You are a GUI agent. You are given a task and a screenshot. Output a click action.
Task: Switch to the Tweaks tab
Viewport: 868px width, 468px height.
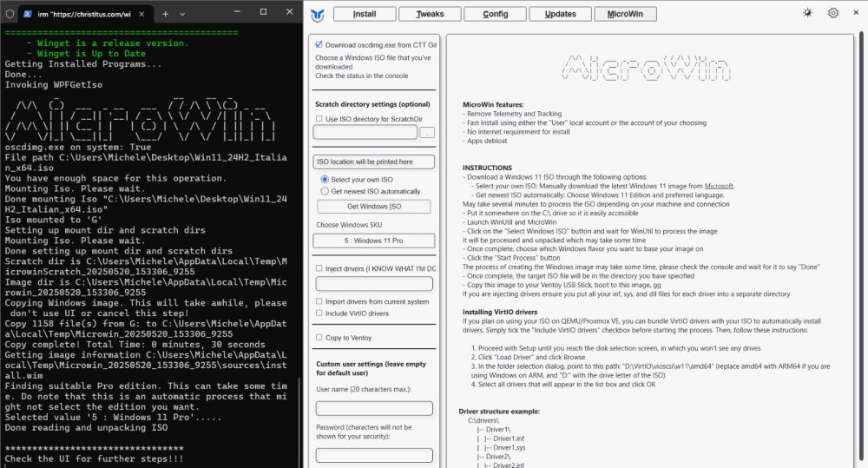pos(430,14)
